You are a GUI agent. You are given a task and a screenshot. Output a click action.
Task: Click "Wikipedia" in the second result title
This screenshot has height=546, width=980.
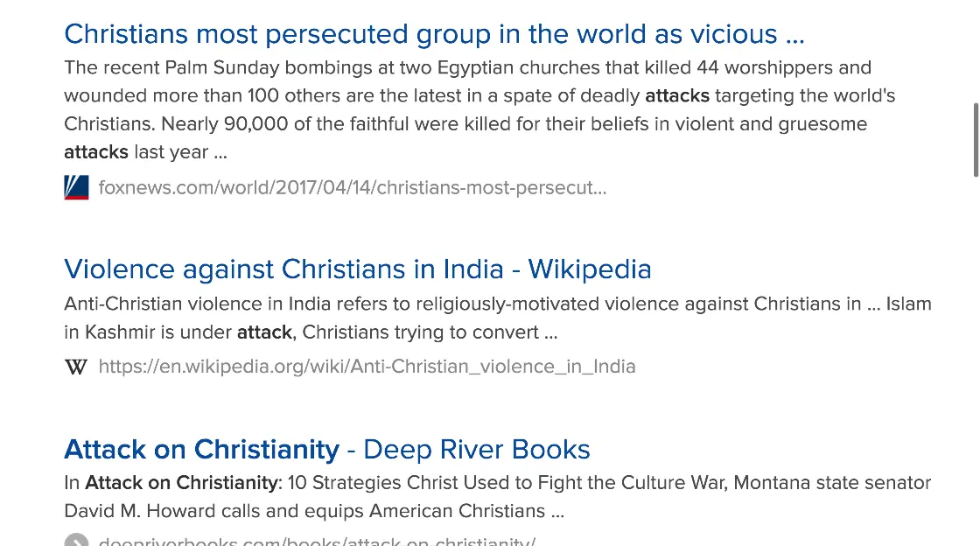pos(590,269)
